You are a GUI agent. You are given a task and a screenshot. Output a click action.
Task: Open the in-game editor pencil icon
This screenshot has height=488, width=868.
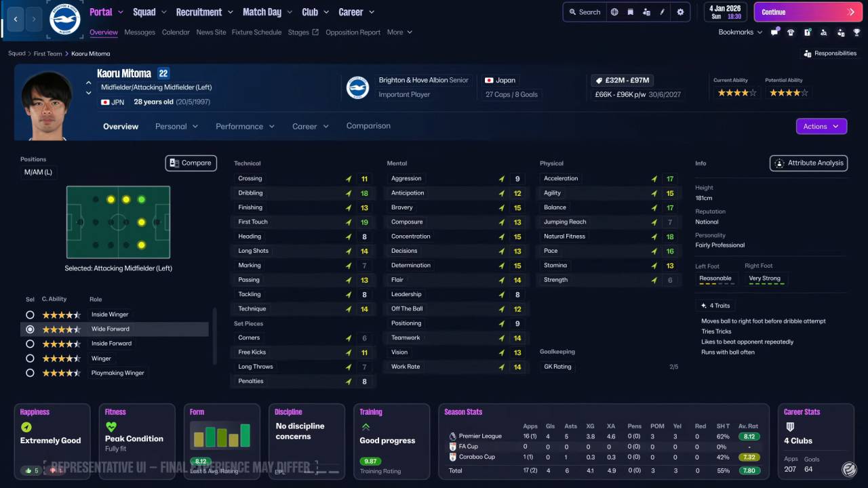click(662, 12)
